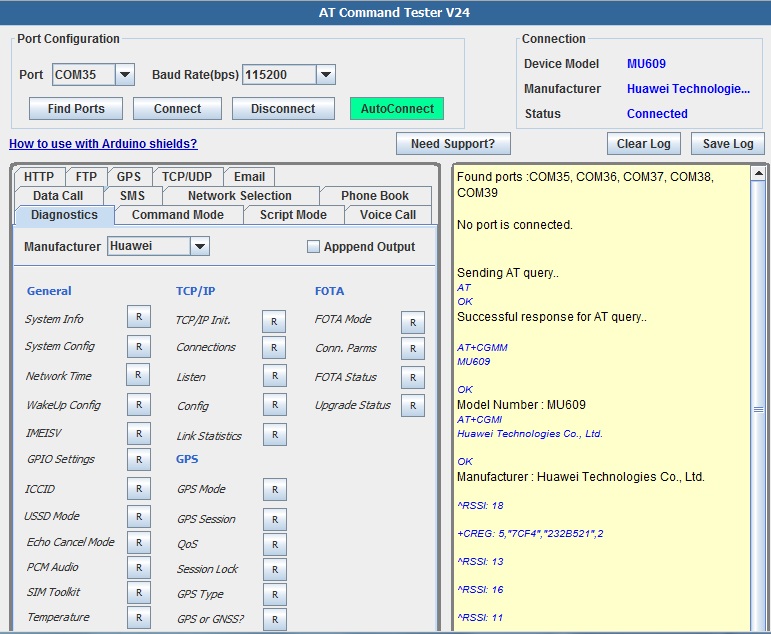The width and height of the screenshot is (771, 634).
Task: Click the R button beside WakeUp Config
Action: point(139,405)
